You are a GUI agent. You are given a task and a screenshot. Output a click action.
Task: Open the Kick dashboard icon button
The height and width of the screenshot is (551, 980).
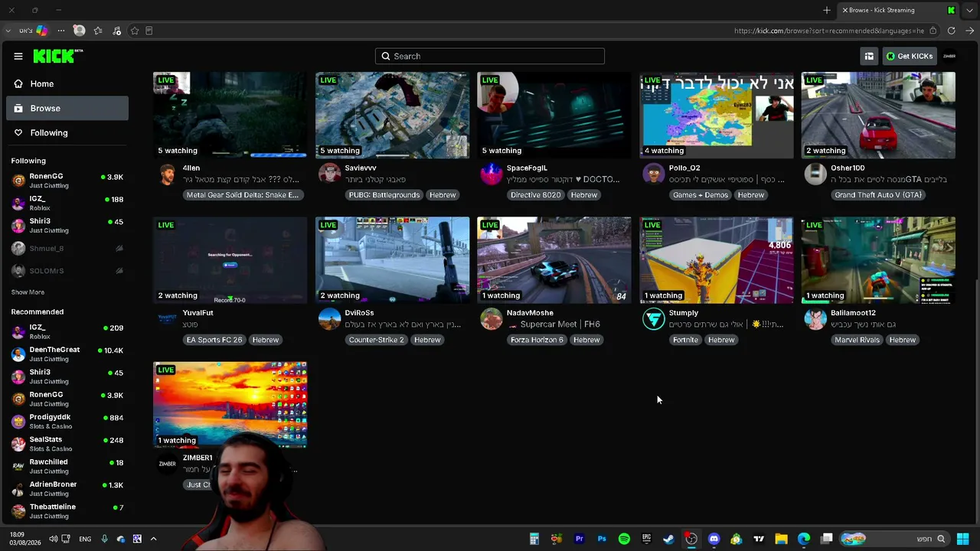tap(869, 56)
